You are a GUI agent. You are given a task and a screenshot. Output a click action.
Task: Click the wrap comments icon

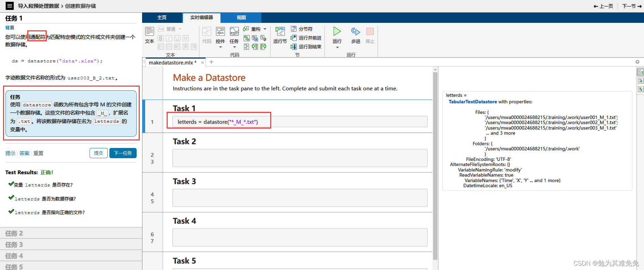pyautogui.click(x=263, y=38)
